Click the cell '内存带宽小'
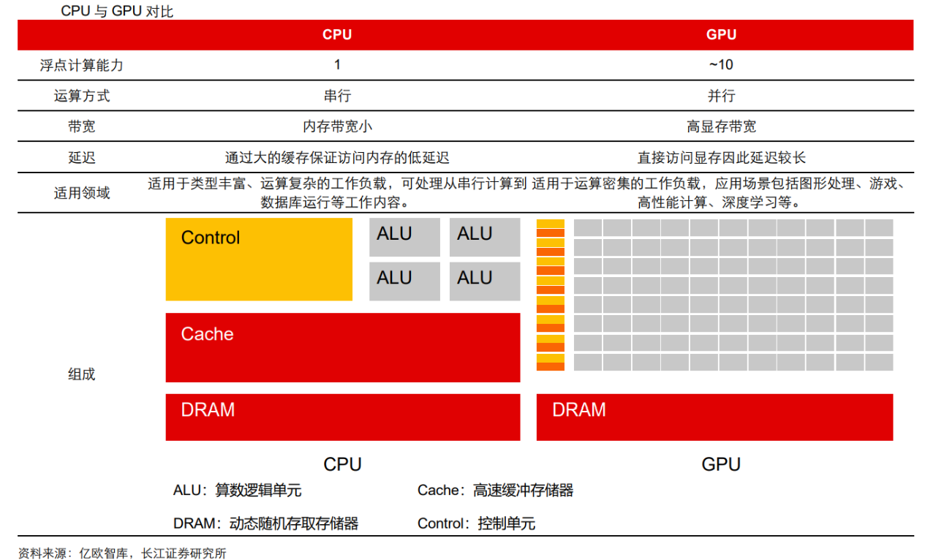The width and height of the screenshot is (936, 560). [x=337, y=126]
